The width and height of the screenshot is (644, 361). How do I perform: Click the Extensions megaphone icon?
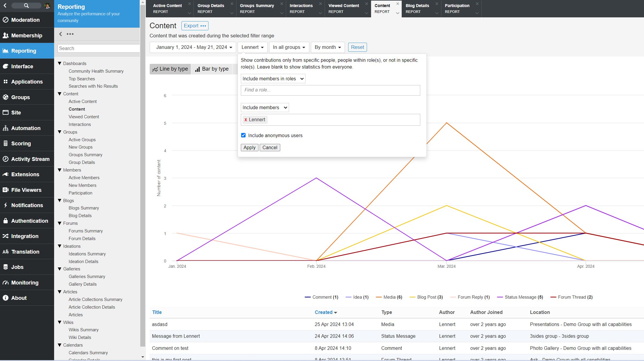pos(6,174)
